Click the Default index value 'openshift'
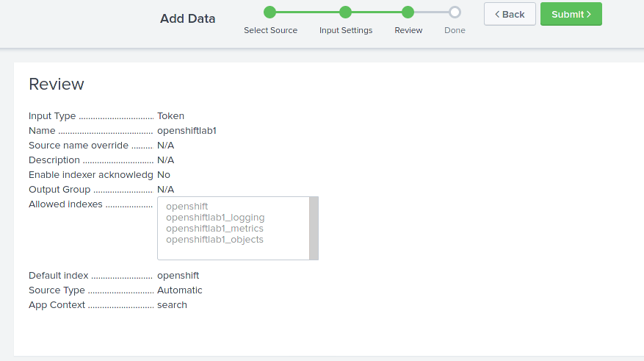This screenshot has width=644, height=361. click(x=178, y=276)
